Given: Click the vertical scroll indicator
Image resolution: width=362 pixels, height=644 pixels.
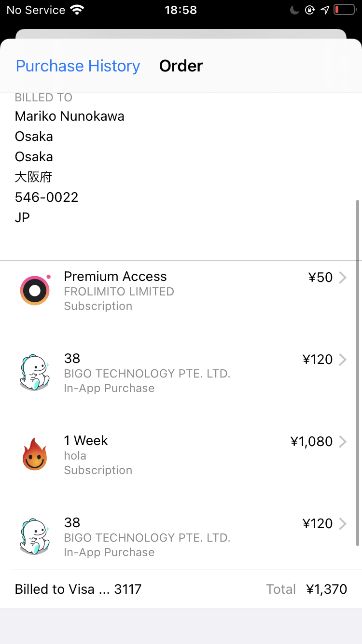Looking at the screenshot, I should point(358,372).
